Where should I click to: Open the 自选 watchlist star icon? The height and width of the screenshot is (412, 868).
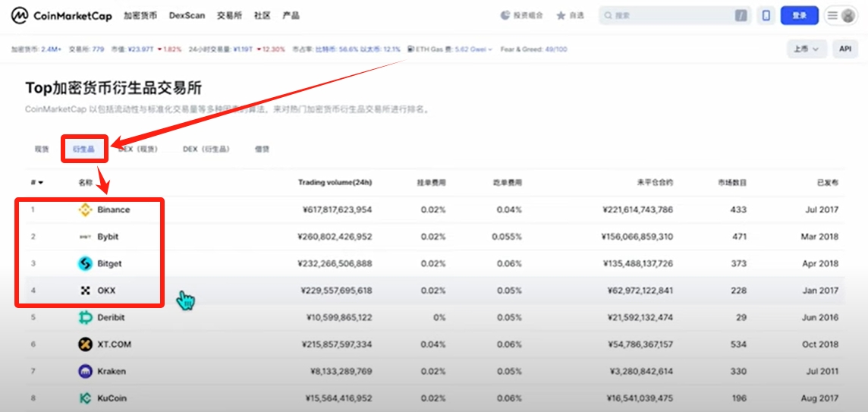click(561, 15)
